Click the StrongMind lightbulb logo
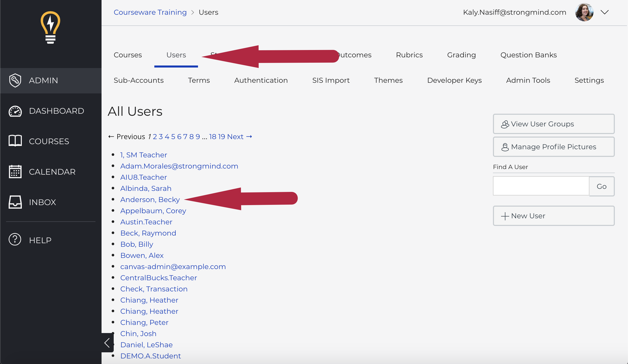The image size is (628, 364). point(51,27)
